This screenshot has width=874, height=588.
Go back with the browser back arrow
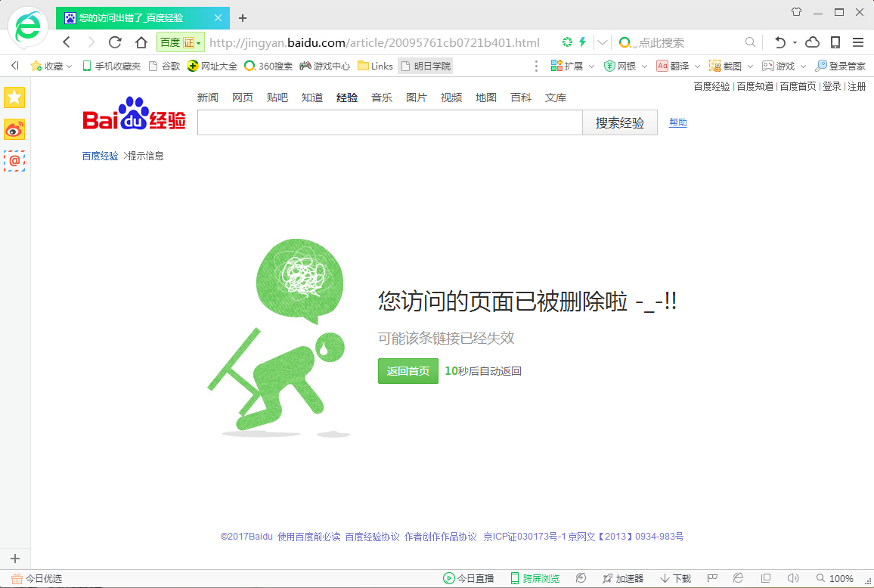point(67,42)
